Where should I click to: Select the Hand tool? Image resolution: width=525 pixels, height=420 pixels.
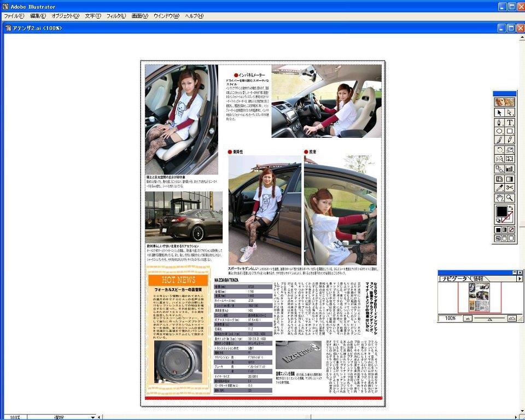(499, 198)
